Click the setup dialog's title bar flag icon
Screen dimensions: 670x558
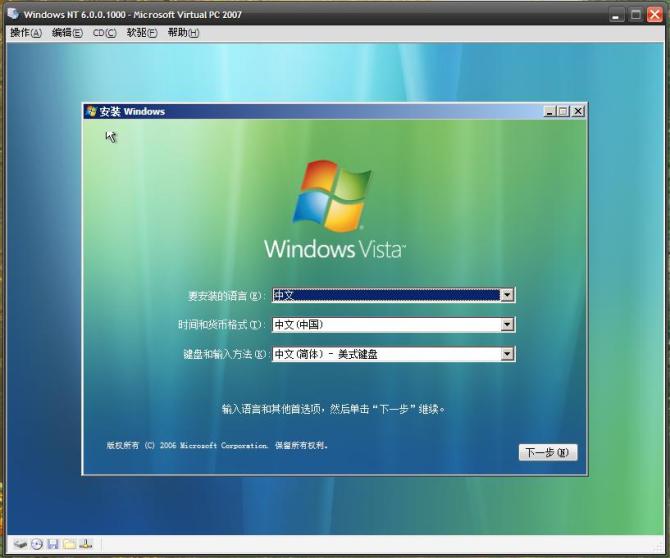91,112
